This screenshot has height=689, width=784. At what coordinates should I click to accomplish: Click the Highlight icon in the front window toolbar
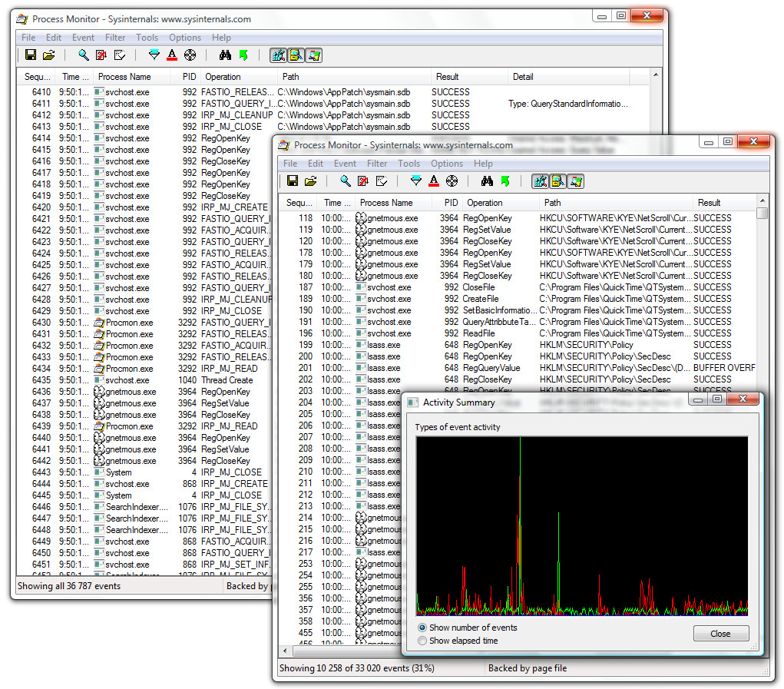coord(434,181)
